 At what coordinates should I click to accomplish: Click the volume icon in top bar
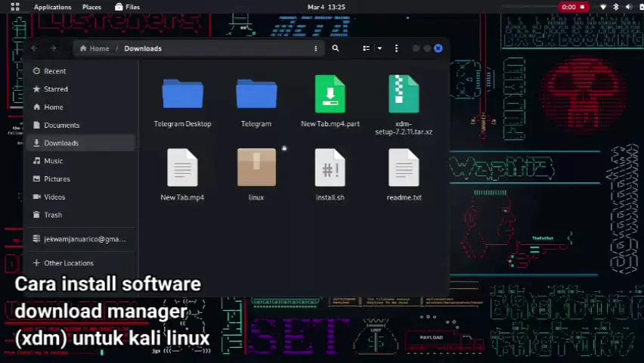pos(629,7)
